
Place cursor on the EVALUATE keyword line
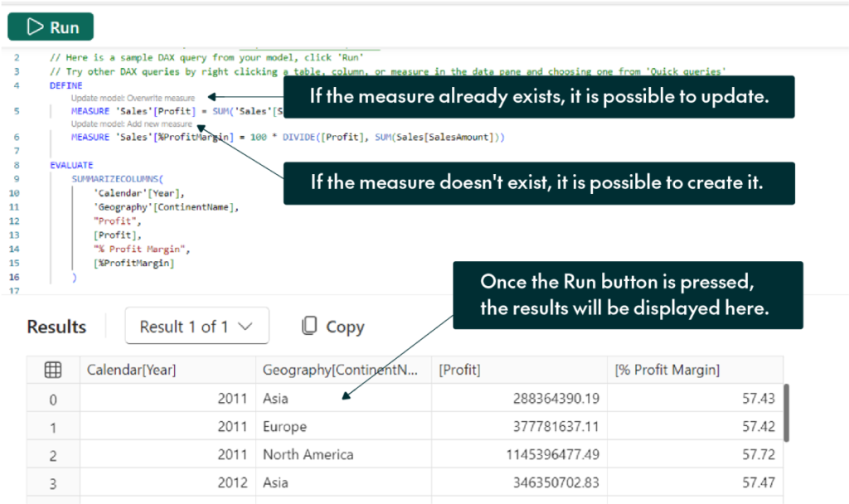pyautogui.click(x=72, y=165)
